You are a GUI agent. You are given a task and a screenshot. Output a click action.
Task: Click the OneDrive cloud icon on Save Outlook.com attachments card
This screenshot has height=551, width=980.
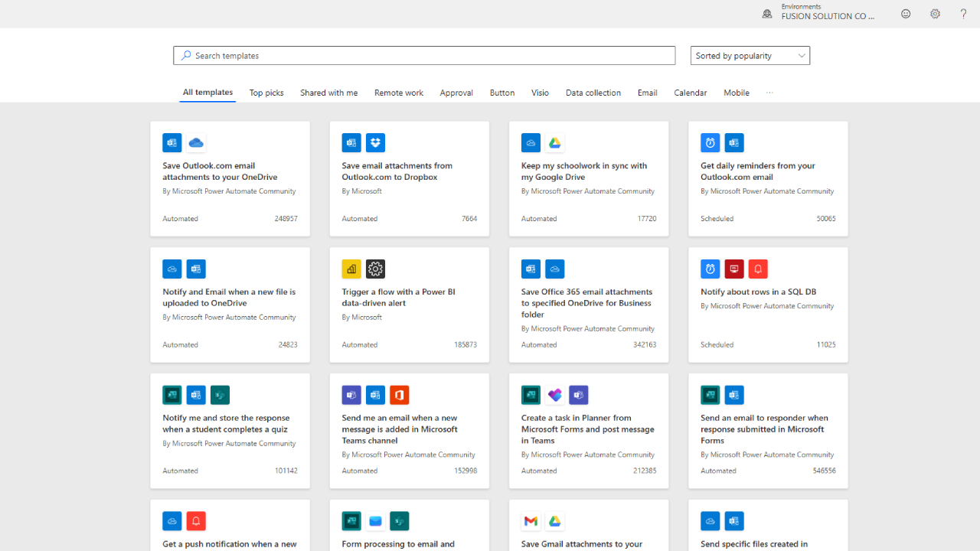(196, 142)
